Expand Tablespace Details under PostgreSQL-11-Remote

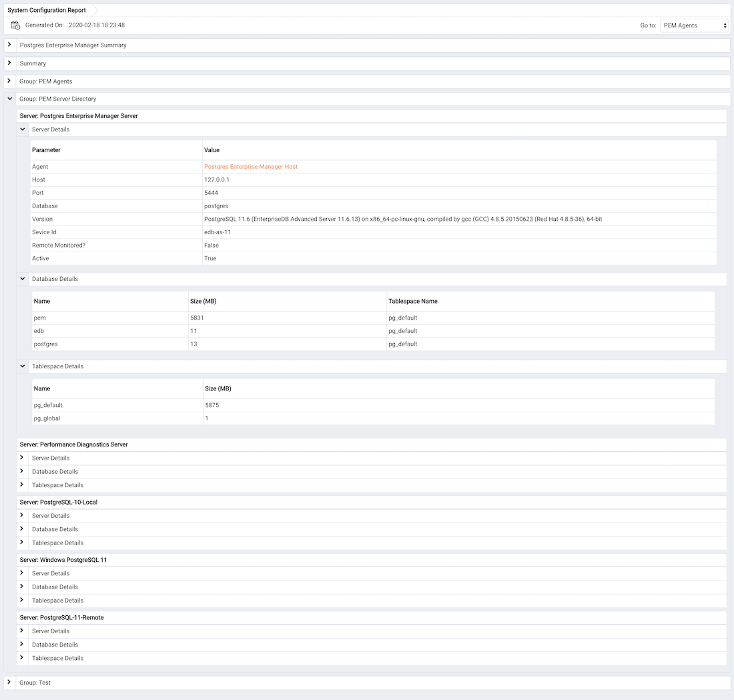(x=21, y=658)
